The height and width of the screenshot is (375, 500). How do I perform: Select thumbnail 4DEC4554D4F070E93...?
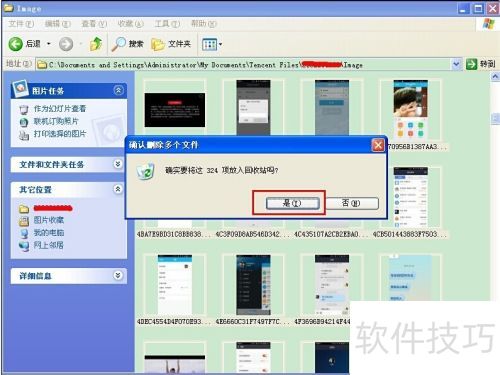click(175, 285)
